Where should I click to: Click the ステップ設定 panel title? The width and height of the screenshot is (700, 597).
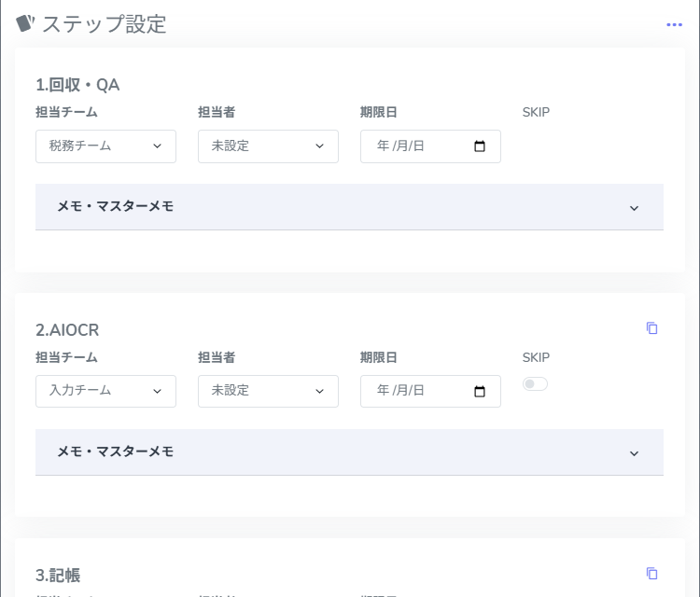[x=104, y=24]
